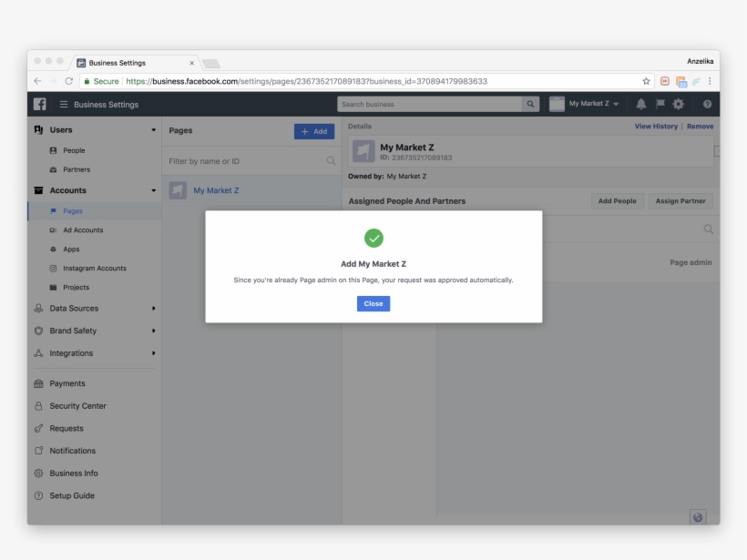747x560 pixels.
Task: Open Security Center in the sidebar
Action: coord(77,406)
